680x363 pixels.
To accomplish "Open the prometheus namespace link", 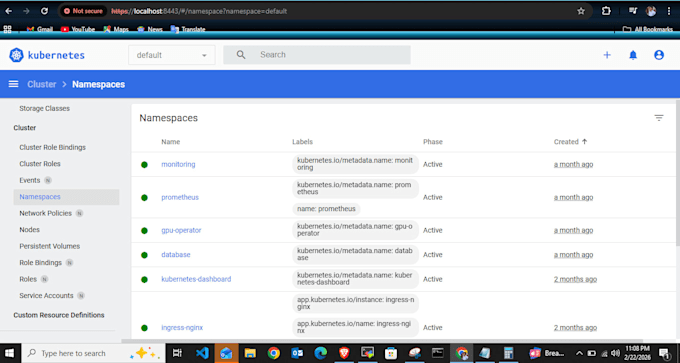I will click(180, 197).
